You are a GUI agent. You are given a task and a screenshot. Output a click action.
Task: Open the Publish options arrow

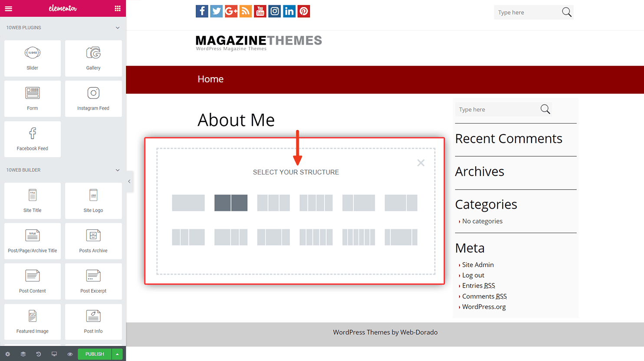coord(117,354)
